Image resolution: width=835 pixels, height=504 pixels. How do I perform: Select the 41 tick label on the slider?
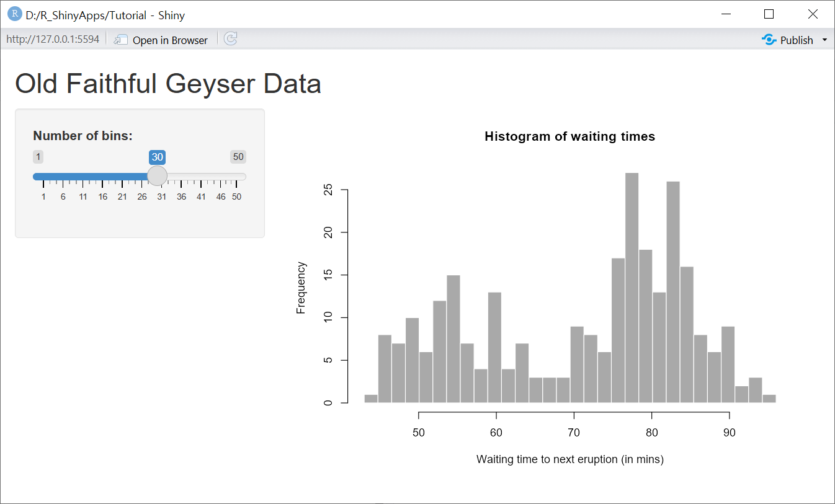click(x=201, y=197)
